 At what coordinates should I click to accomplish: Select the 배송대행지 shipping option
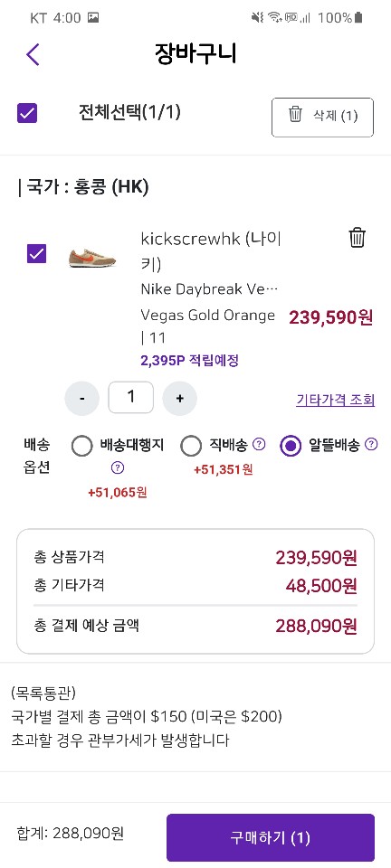82,446
